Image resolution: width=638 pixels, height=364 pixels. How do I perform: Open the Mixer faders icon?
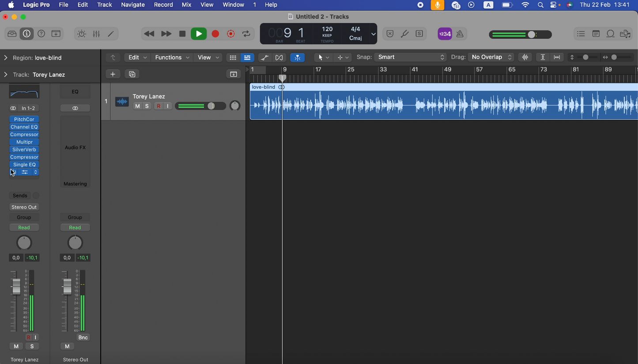tap(96, 34)
